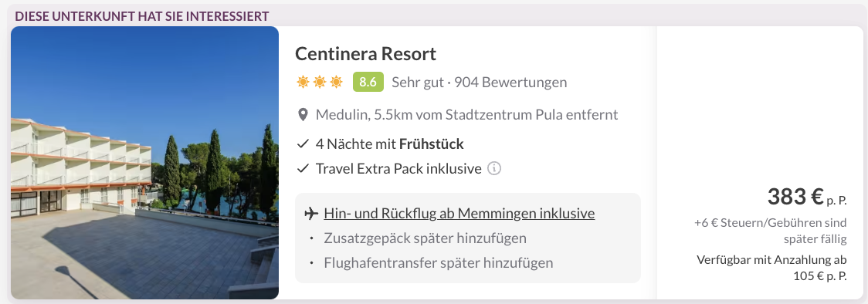Click the Steuern/Gebühren später fällig note

771,231
